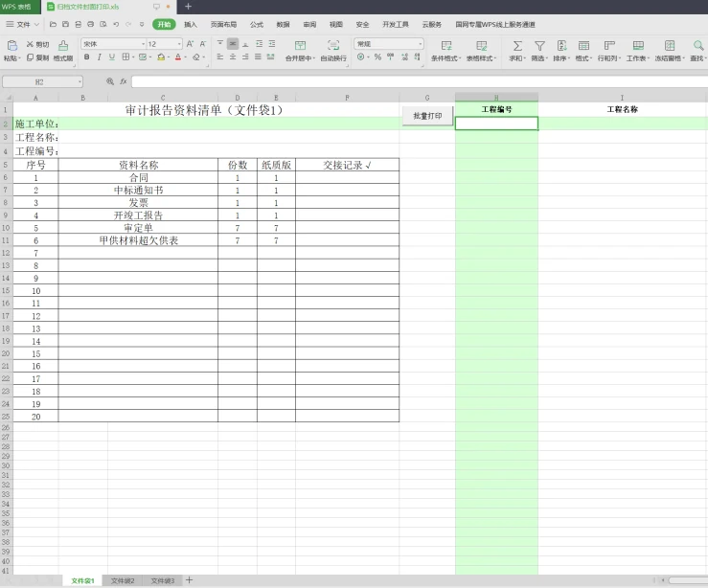This screenshot has height=588, width=708.
Task: Switch to the 公式 Formulas tab
Action: 257,24
